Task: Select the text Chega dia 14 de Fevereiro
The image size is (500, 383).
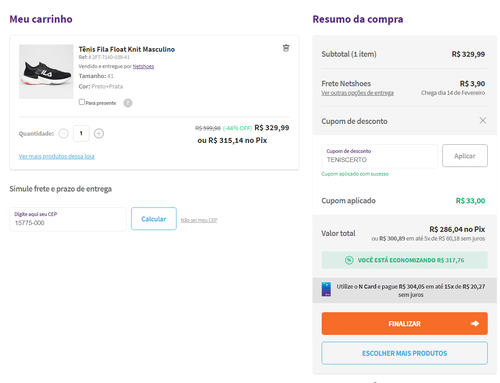Action: point(453,93)
